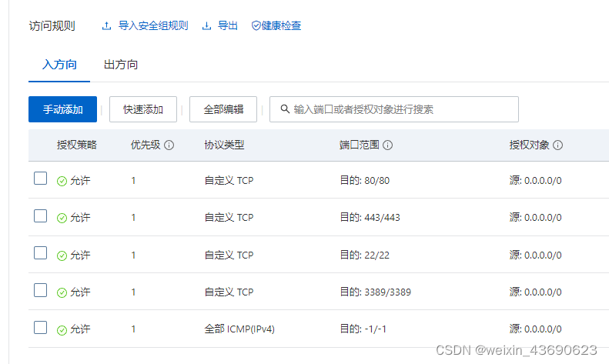609x364 pixels.
Task: Click 自定义 TCP in the 22/22 row
Action: 229,255
